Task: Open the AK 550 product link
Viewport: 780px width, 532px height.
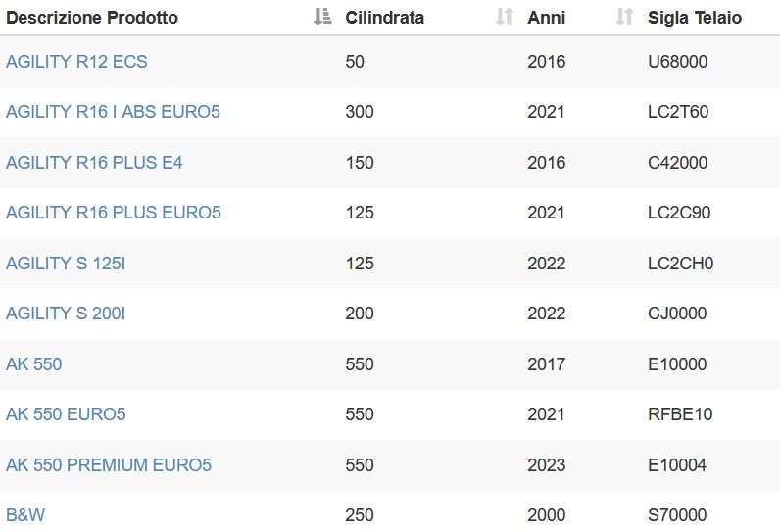Action: (34, 363)
